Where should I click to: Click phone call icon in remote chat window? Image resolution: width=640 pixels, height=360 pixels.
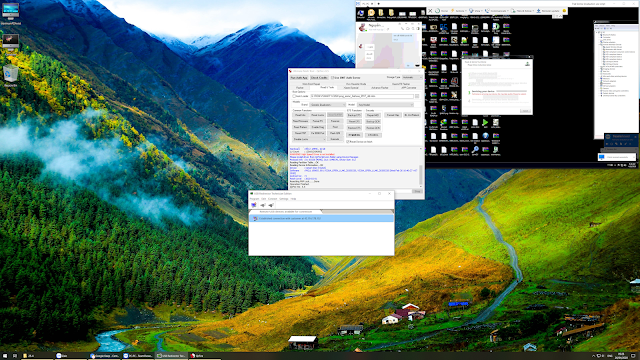(x=402, y=29)
